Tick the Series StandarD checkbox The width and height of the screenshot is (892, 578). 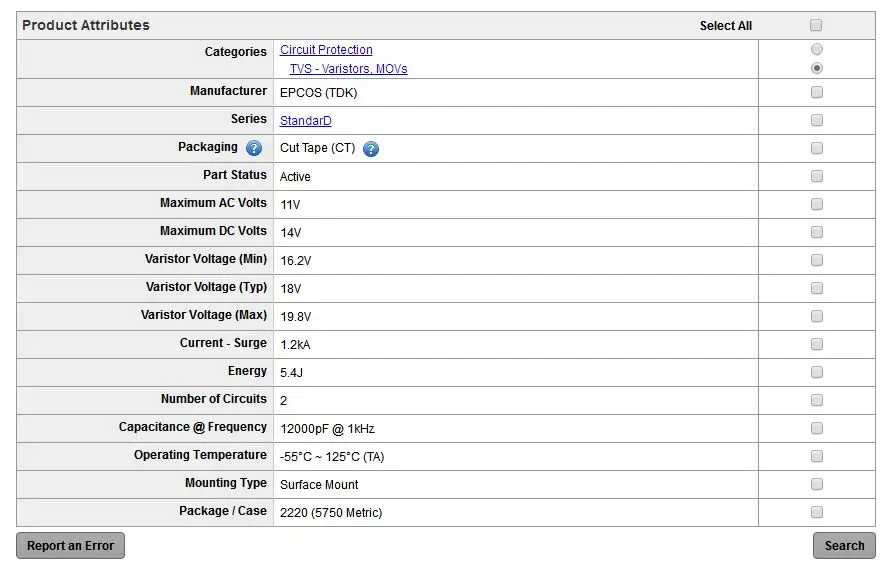(x=817, y=120)
